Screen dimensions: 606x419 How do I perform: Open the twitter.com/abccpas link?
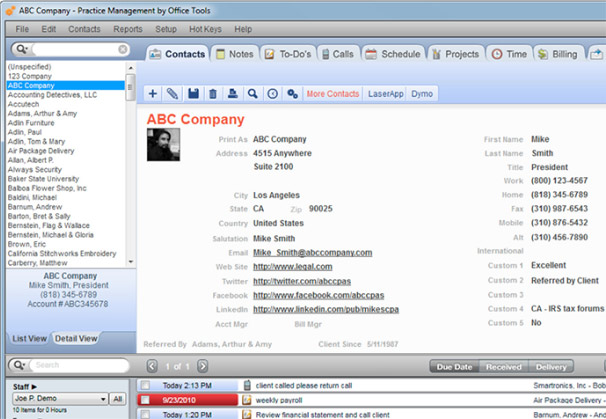(302, 281)
